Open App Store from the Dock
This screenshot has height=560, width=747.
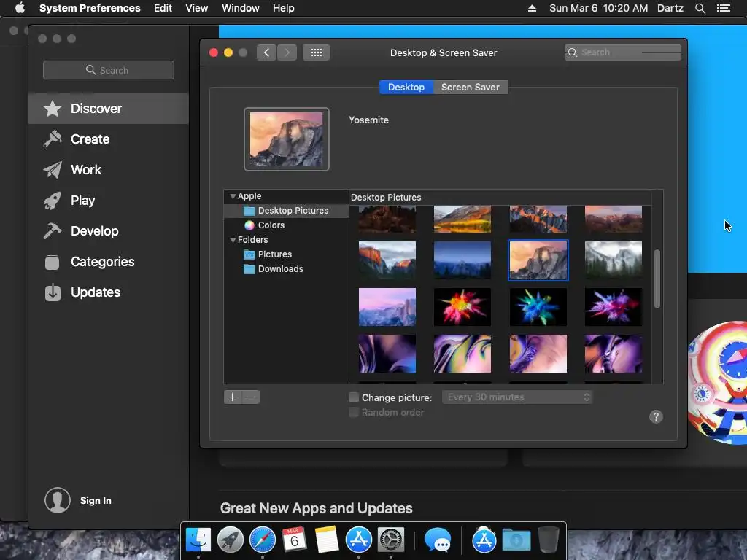(x=359, y=540)
